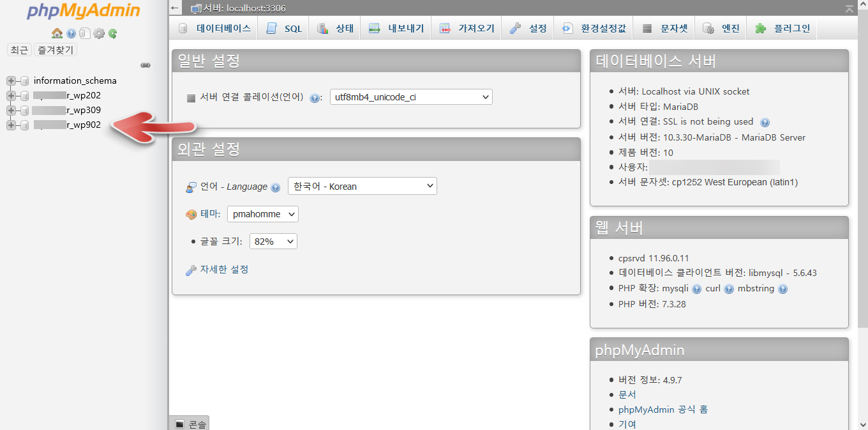Image resolution: width=868 pixels, height=430 pixels.
Task: Open the MariaDB documentation page icon
Action: point(84,33)
